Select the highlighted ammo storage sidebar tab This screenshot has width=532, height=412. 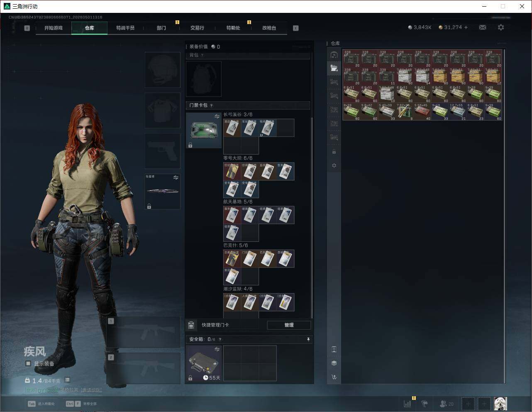(334, 68)
